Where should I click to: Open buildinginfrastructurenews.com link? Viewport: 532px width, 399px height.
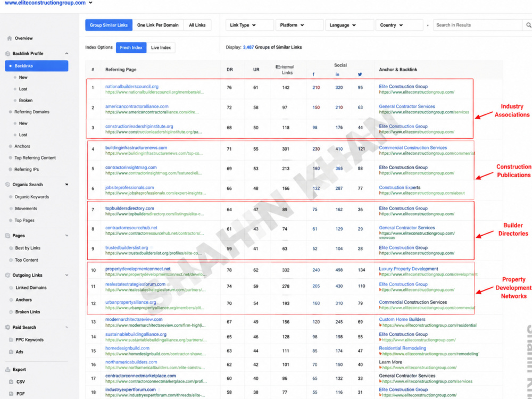[x=136, y=147]
